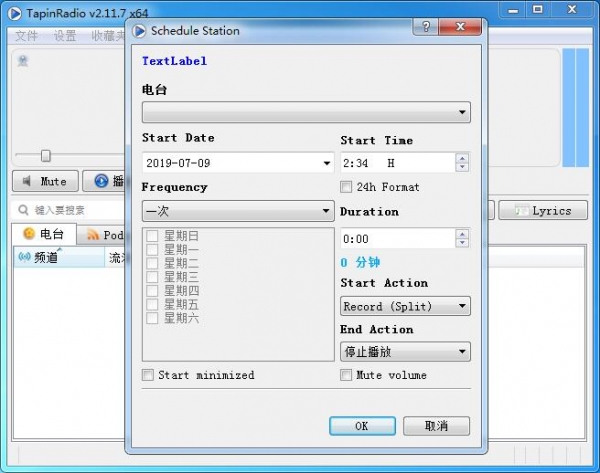Switch to the Podcast tab
This screenshot has width=600, height=473.
[x=101, y=235]
